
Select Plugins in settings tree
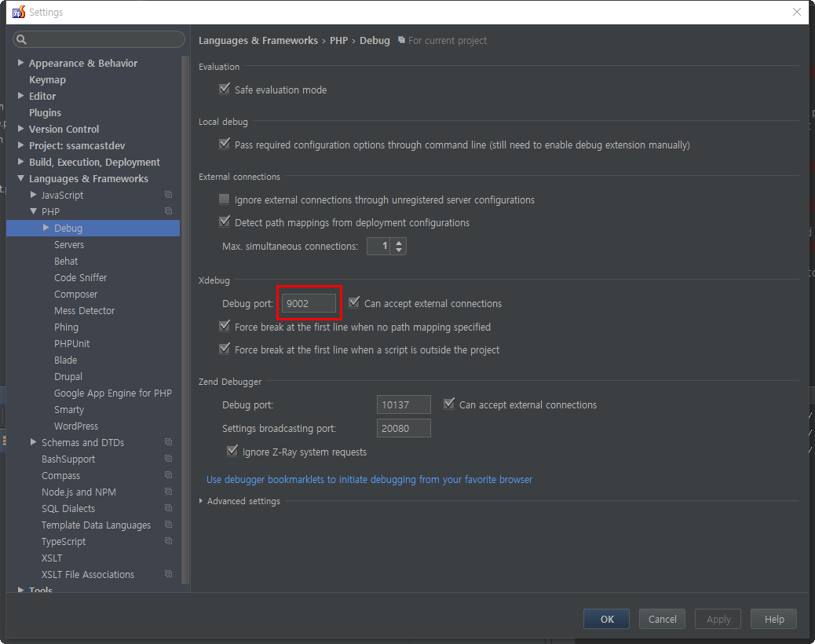[46, 113]
